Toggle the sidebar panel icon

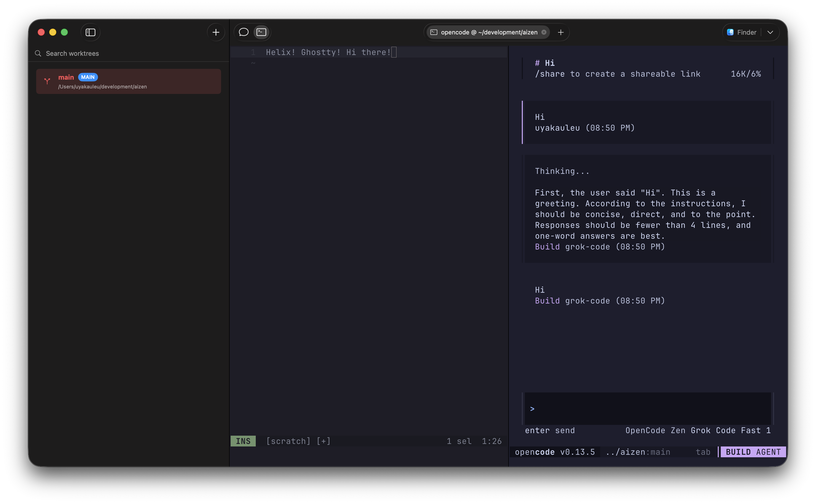90,32
